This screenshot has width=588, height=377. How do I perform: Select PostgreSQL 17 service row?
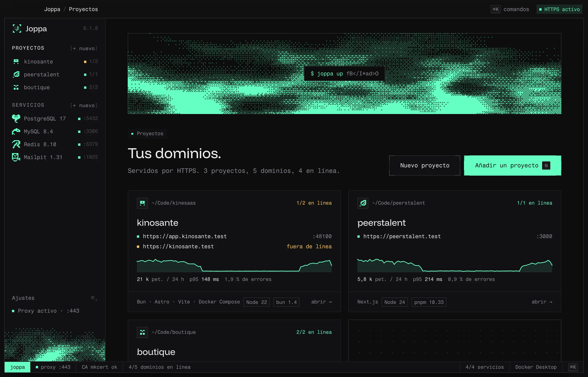[55, 118]
